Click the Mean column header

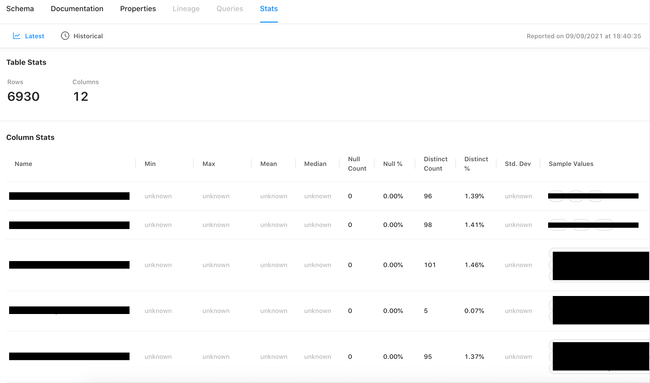click(x=268, y=164)
